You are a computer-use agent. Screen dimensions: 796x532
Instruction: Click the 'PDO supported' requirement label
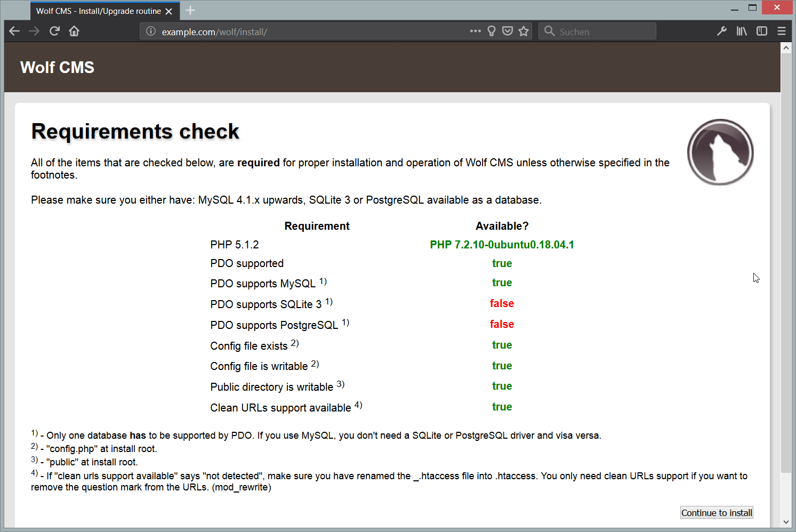tap(247, 263)
